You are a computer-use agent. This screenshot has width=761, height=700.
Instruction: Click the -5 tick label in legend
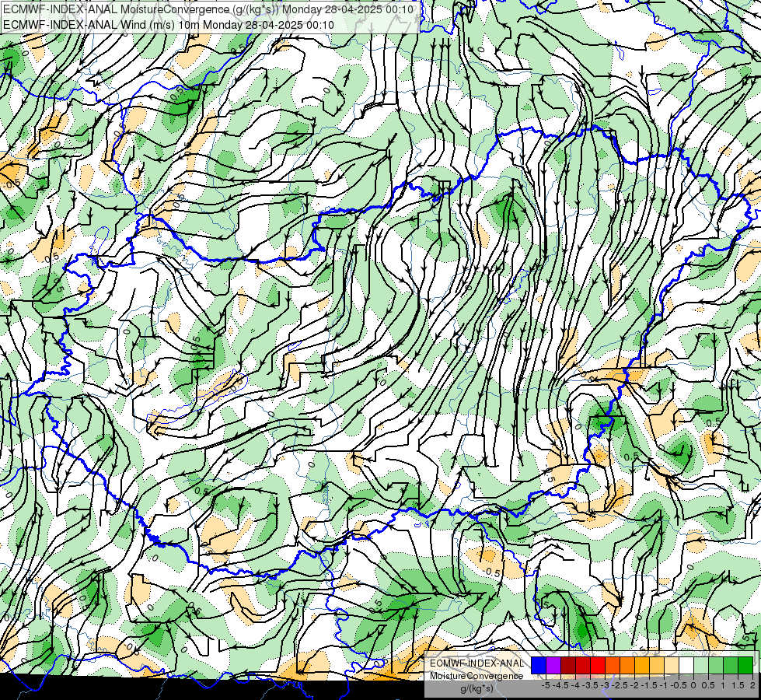pyautogui.click(x=546, y=685)
